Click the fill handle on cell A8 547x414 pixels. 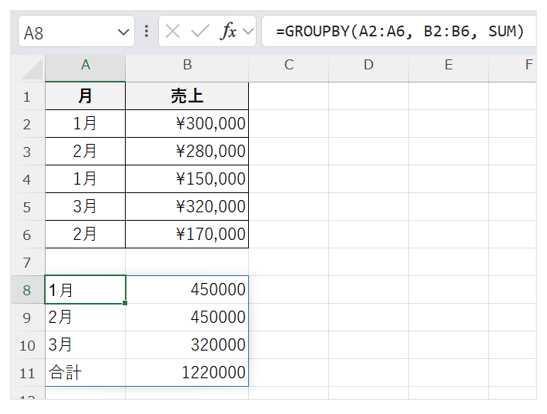click(x=125, y=303)
